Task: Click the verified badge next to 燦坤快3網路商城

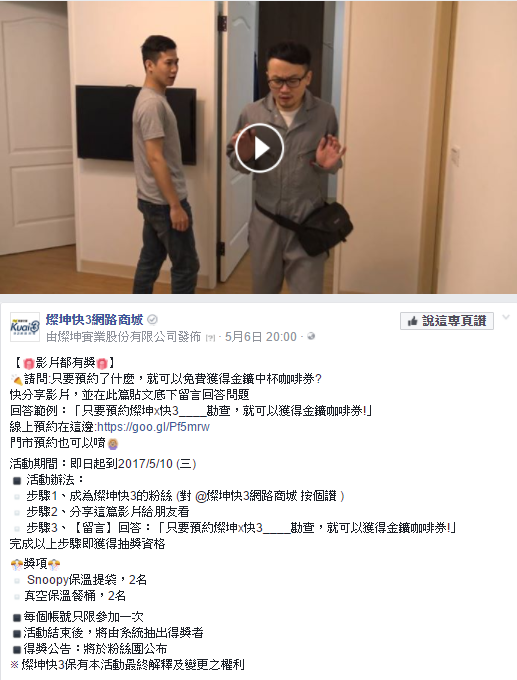Action: coord(152,320)
